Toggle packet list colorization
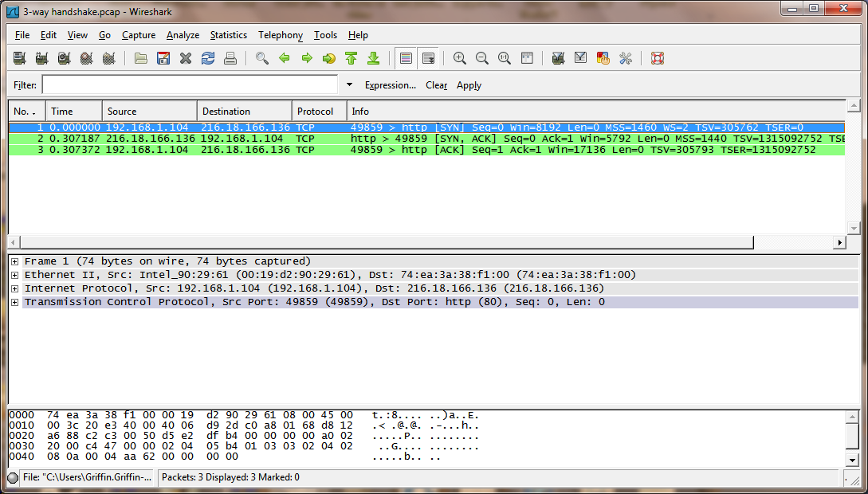 click(x=406, y=58)
